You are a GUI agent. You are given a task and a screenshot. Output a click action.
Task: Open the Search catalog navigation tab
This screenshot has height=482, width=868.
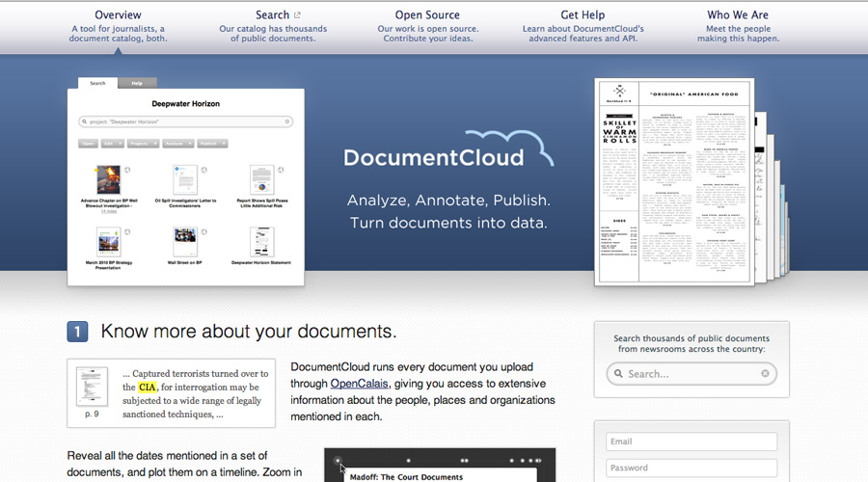[x=273, y=26]
